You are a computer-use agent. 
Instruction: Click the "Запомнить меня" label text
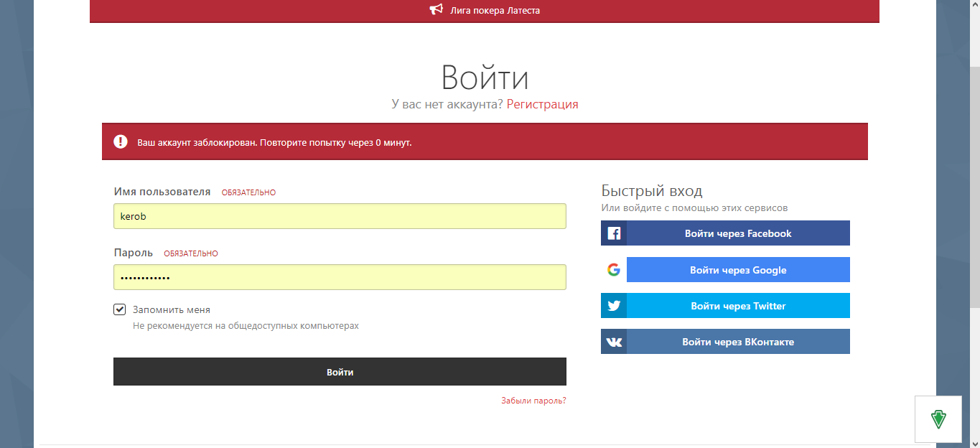172,310
